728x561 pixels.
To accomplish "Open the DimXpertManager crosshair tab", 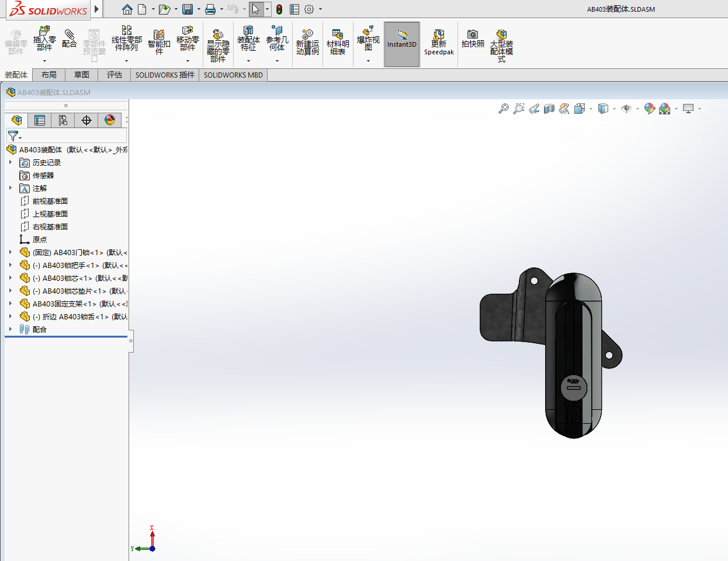I will 86,120.
